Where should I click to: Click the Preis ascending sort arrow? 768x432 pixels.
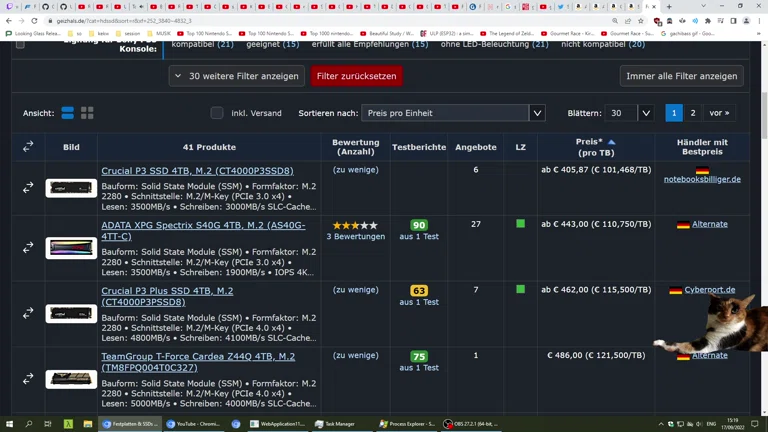(x=611, y=142)
